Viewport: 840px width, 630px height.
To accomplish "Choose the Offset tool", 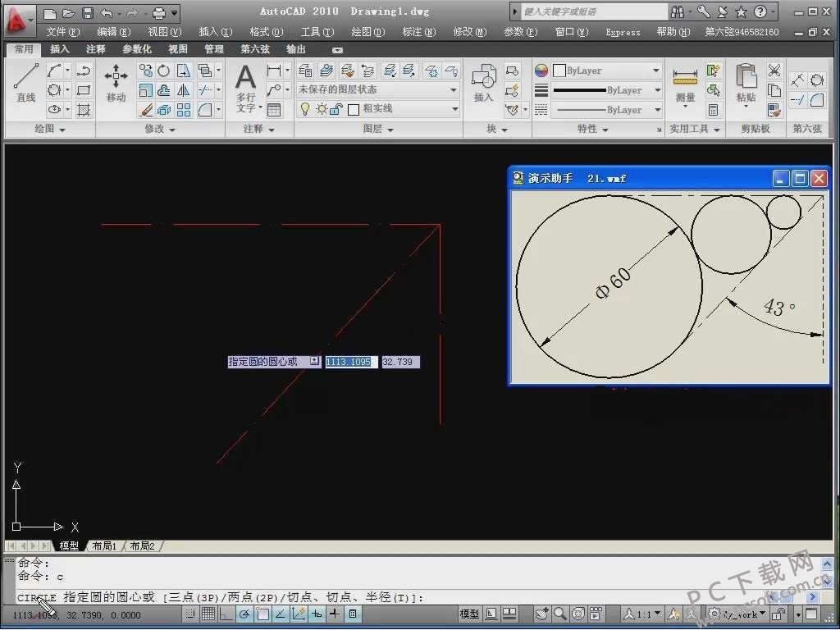I will pos(164,90).
